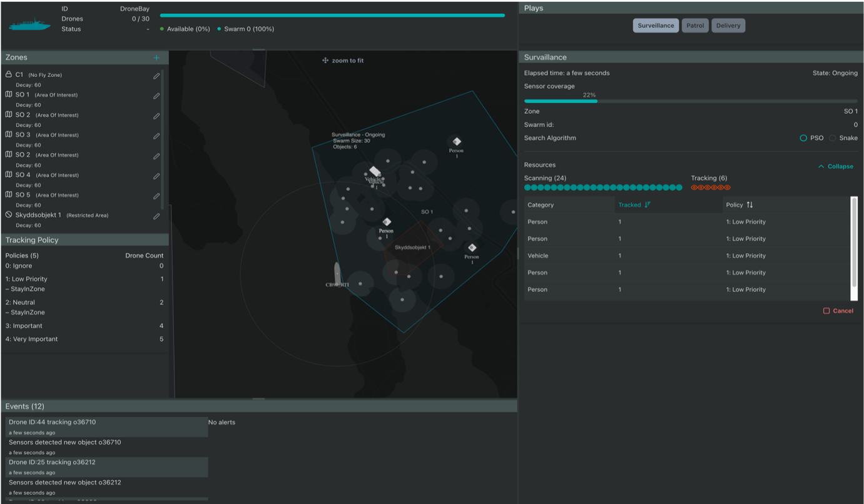Cancel the ongoing surveillance
864x504 pixels.
pos(838,311)
